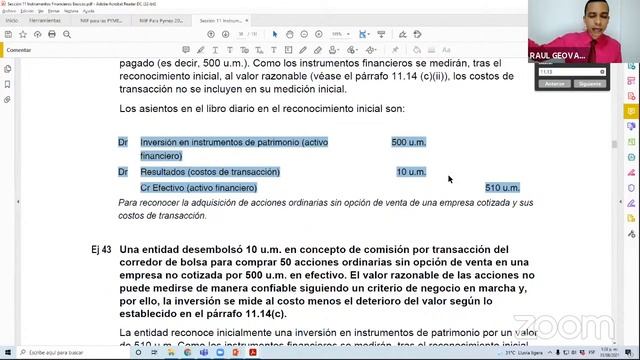Screen dimensions: 640x360
Task: Click the sign document pen icon
Action: pos(402,34)
